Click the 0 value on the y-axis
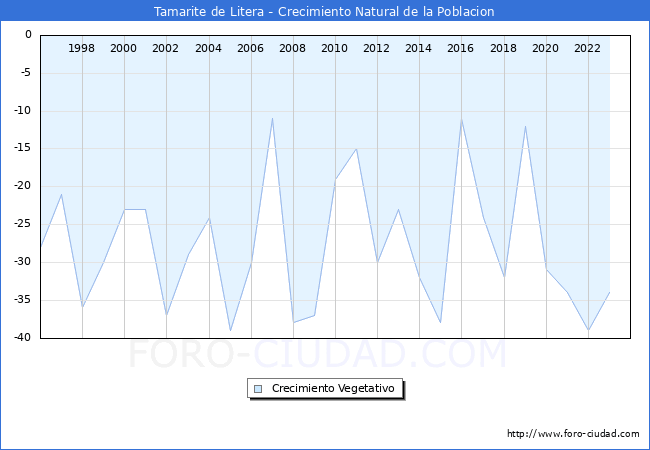This screenshot has width=650, height=450. (x=28, y=35)
